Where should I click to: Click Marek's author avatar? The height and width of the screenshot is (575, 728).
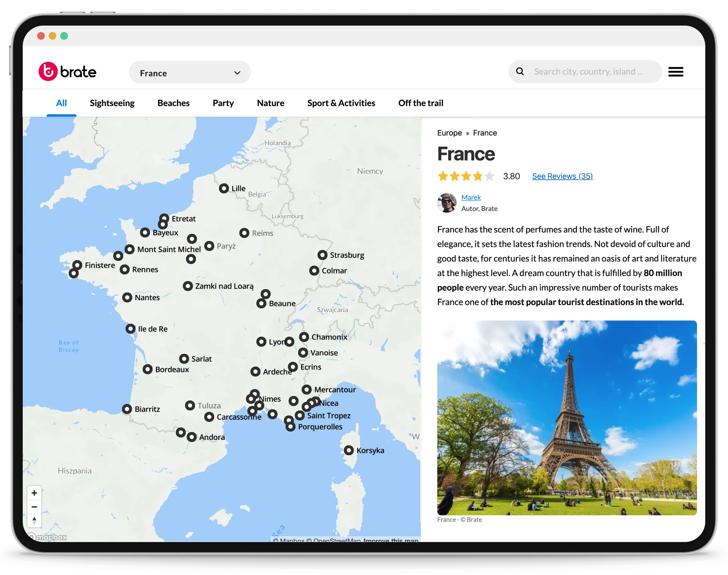pyautogui.click(x=447, y=203)
